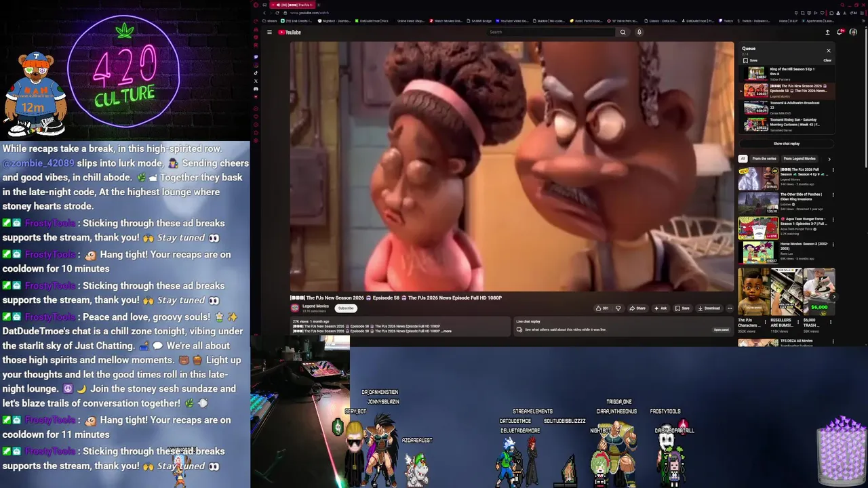868x488 pixels.
Task: Start a search with the magnifier icon
Action: (623, 32)
